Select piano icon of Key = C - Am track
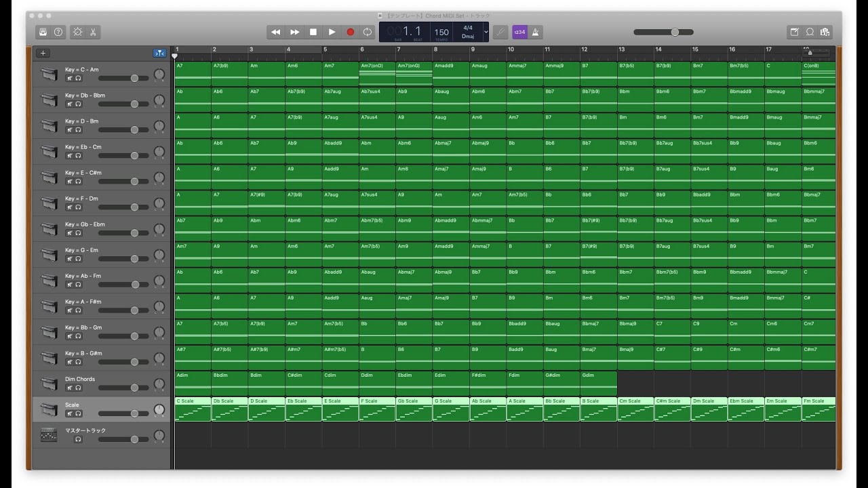 coord(49,74)
